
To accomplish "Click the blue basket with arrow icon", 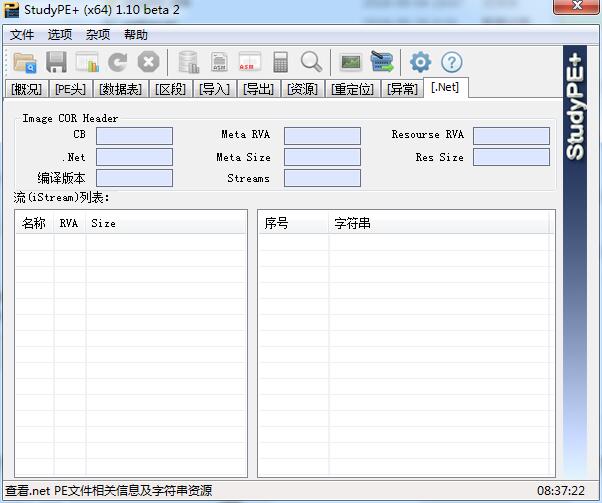I will pyautogui.click(x=382, y=62).
